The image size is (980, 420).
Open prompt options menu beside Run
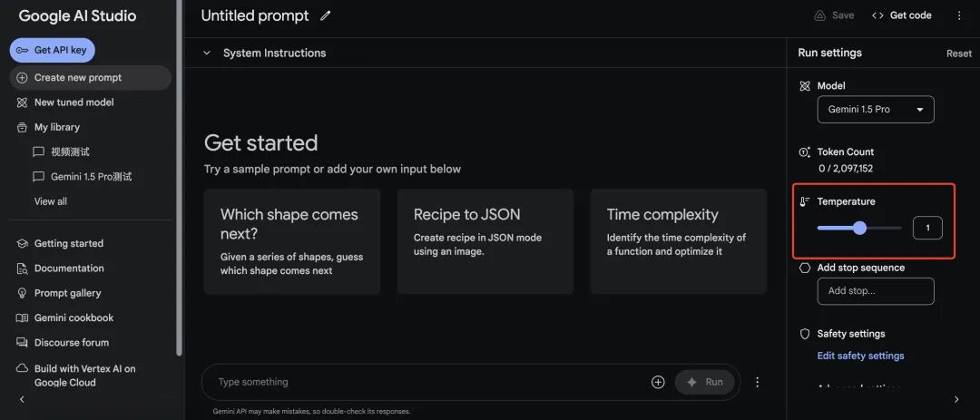758,382
